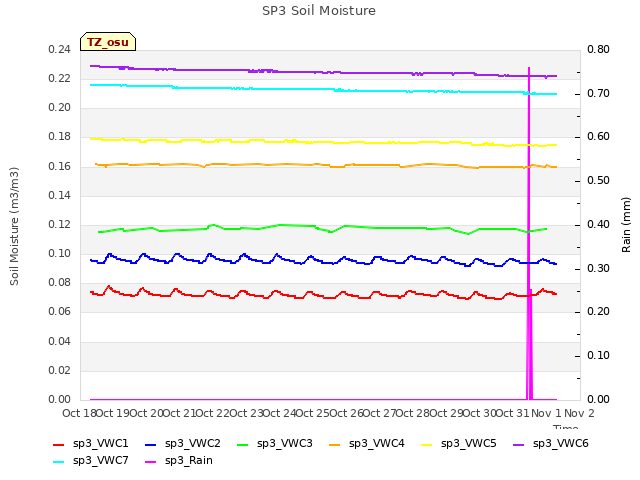Click the 0.80 right axis tick label
The image size is (640, 480).
(598, 49)
